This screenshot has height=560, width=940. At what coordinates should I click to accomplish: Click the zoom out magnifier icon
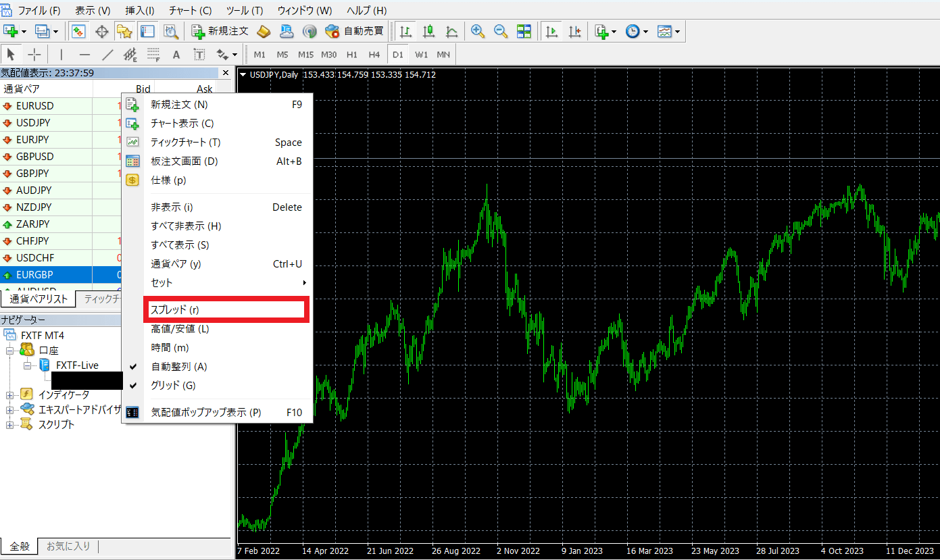tap(501, 31)
